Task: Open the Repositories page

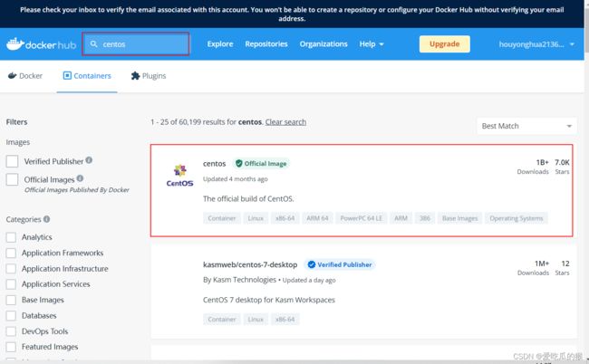Action: click(266, 43)
